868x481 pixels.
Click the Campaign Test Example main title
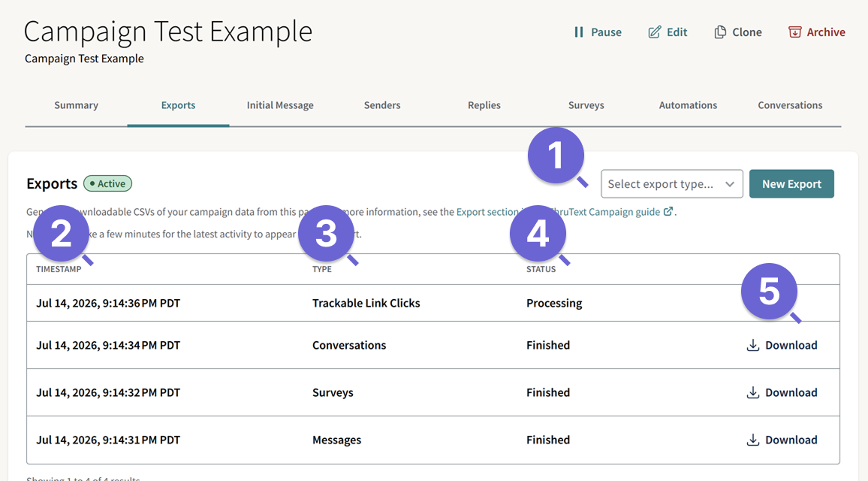click(x=168, y=32)
